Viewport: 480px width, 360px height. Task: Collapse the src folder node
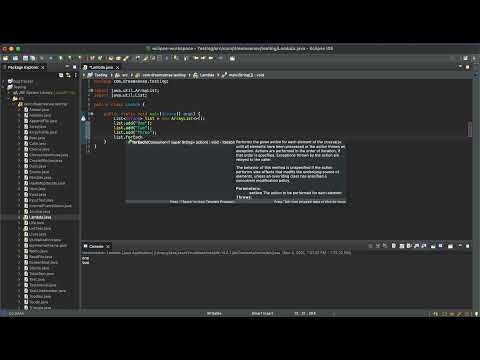click(x=9, y=98)
